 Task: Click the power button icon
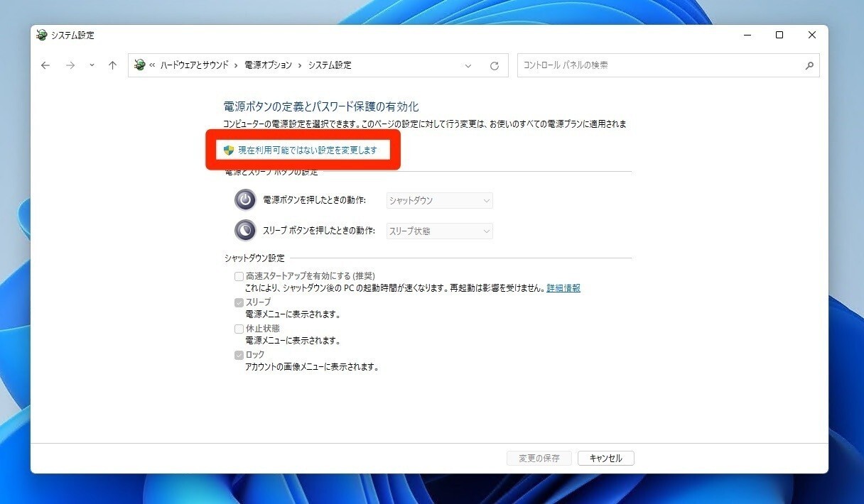click(x=245, y=200)
